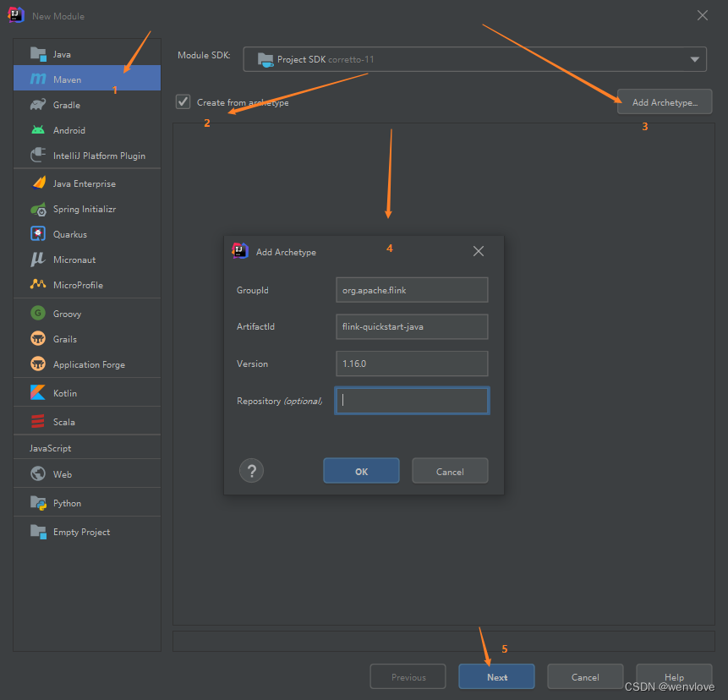Select Micronaut label in list

74,260
